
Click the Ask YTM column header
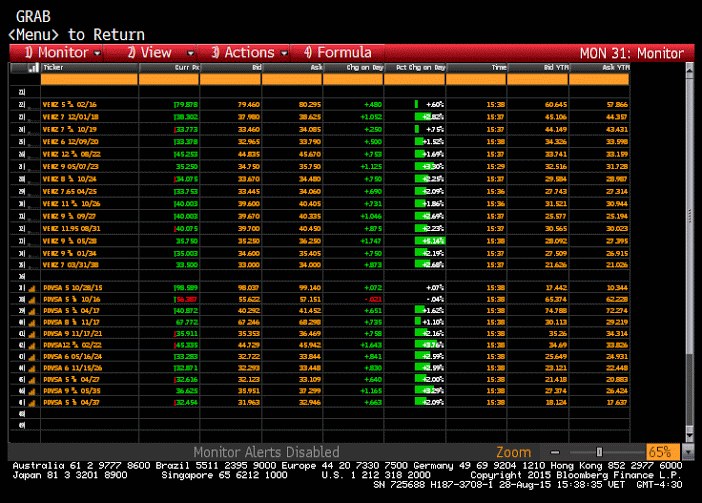tap(599, 68)
